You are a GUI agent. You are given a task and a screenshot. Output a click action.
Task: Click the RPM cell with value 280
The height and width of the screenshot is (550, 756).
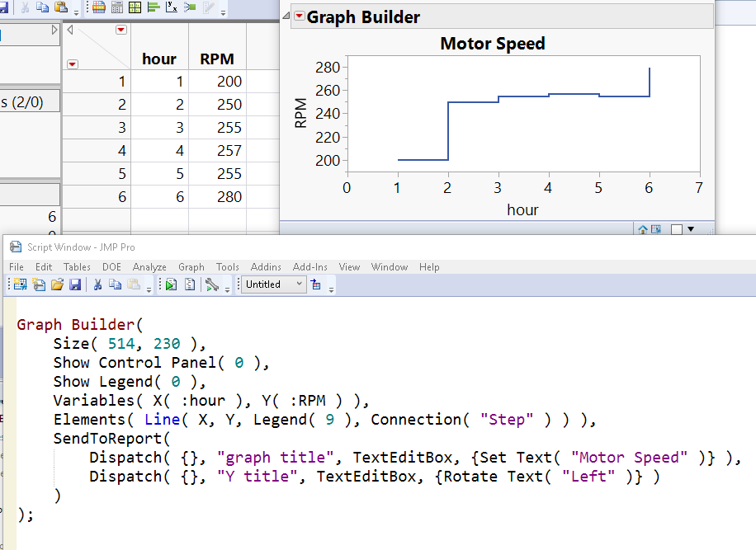click(217, 196)
